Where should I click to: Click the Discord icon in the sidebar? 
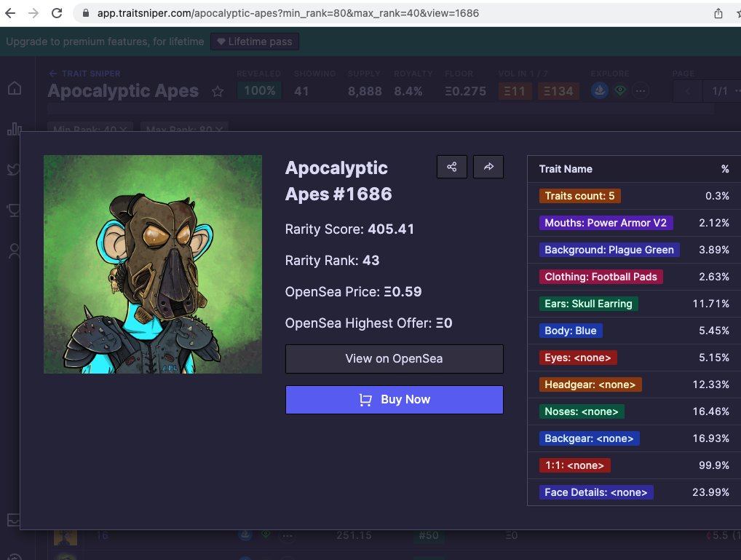14,210
